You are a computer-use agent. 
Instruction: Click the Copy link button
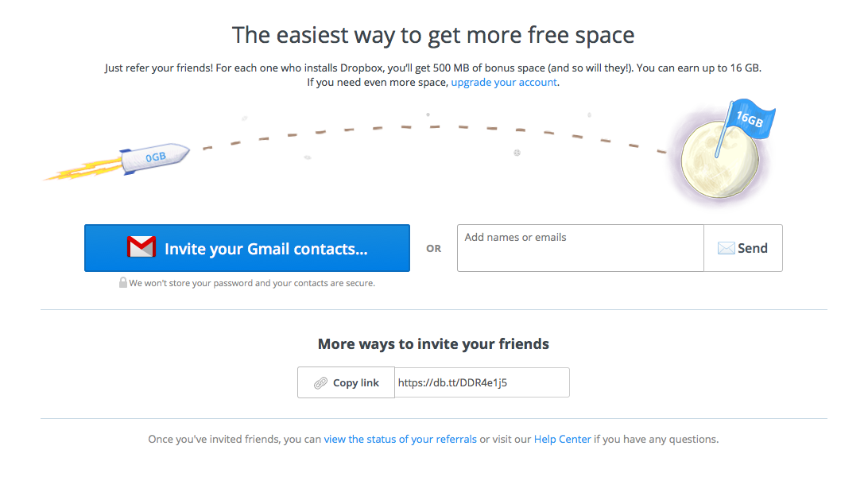click(346, 382)
